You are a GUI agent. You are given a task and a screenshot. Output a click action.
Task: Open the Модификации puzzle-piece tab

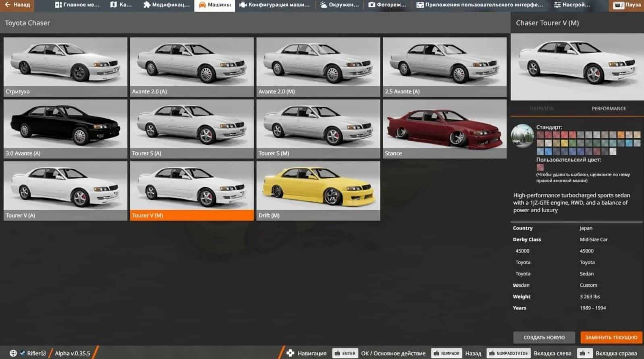[x=166, y=5]
